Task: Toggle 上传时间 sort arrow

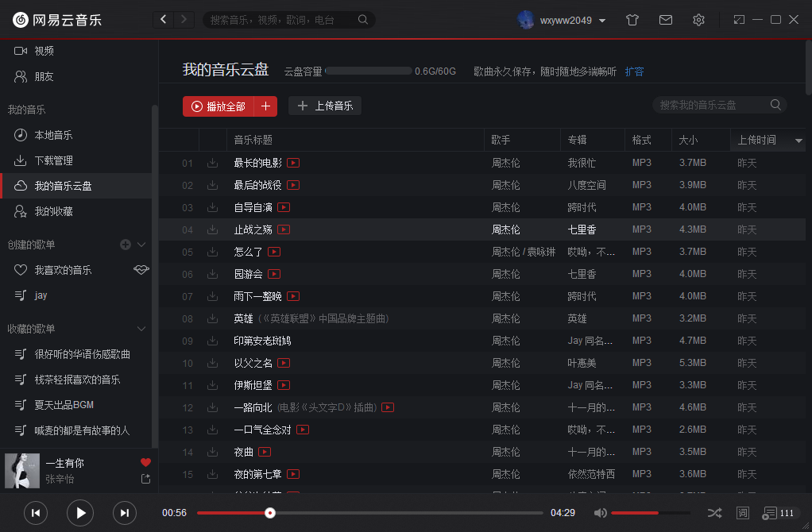Action: (x=798, y=141)
